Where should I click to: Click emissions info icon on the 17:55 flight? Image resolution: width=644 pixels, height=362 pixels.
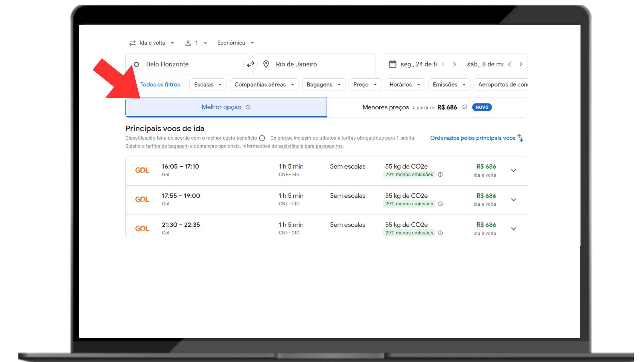point(440,204)
